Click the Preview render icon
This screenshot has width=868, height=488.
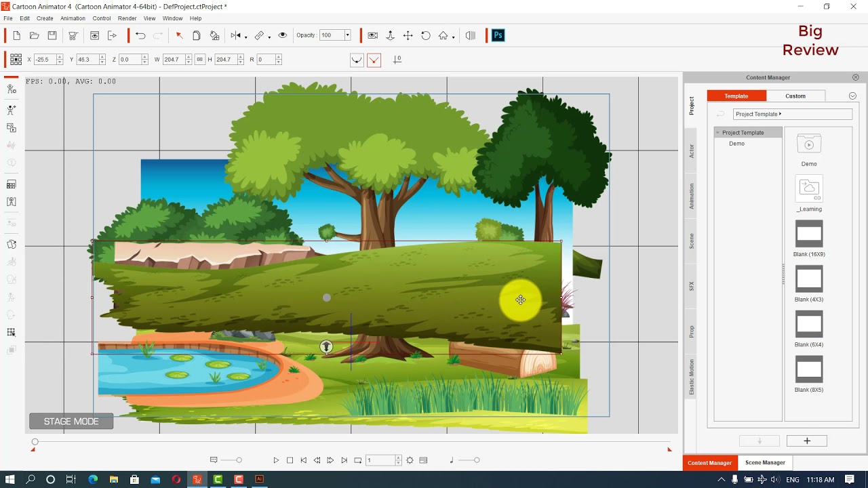[x=95, y=35]
